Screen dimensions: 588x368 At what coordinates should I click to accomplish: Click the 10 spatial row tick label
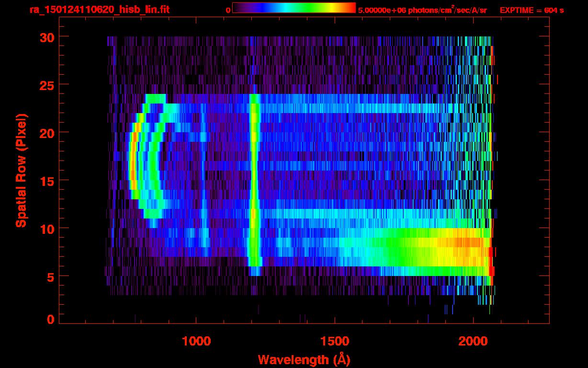47,228
